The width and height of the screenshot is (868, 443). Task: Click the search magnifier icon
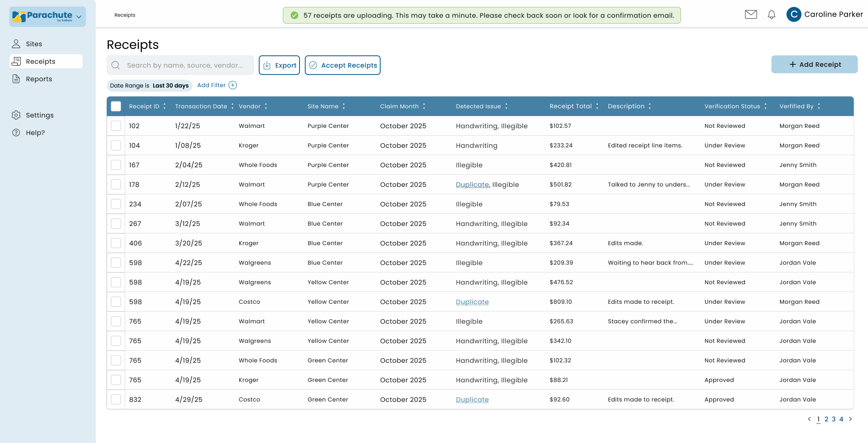(x=116, y=65)
